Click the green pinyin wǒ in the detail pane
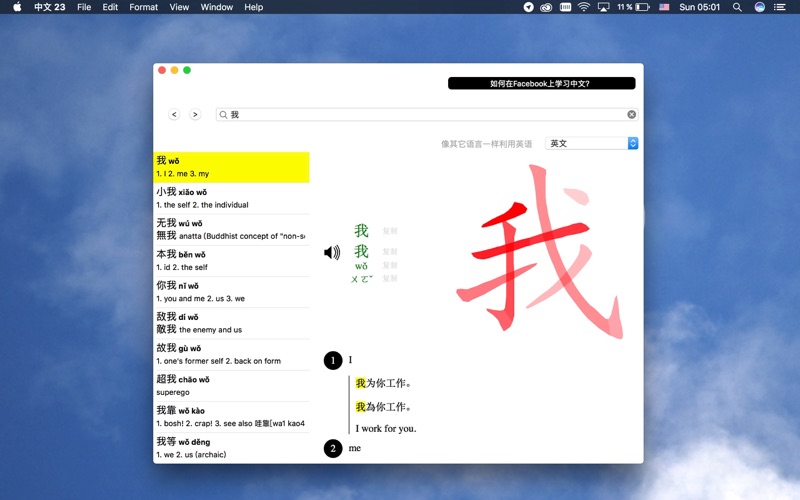The image size is (800, 500). [361, 266]
